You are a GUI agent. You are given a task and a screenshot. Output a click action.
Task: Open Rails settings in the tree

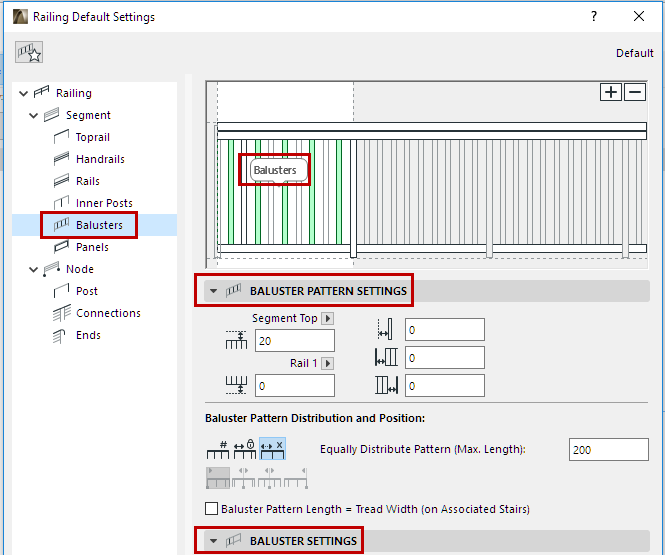pyautogui.click(x=88, y=181)
